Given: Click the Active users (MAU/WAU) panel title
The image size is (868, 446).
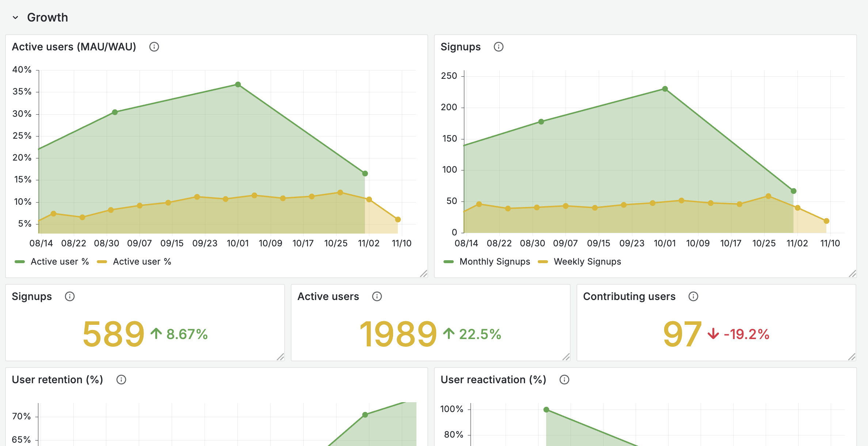Looking at the screenshot, I should [x=74, y=47].
